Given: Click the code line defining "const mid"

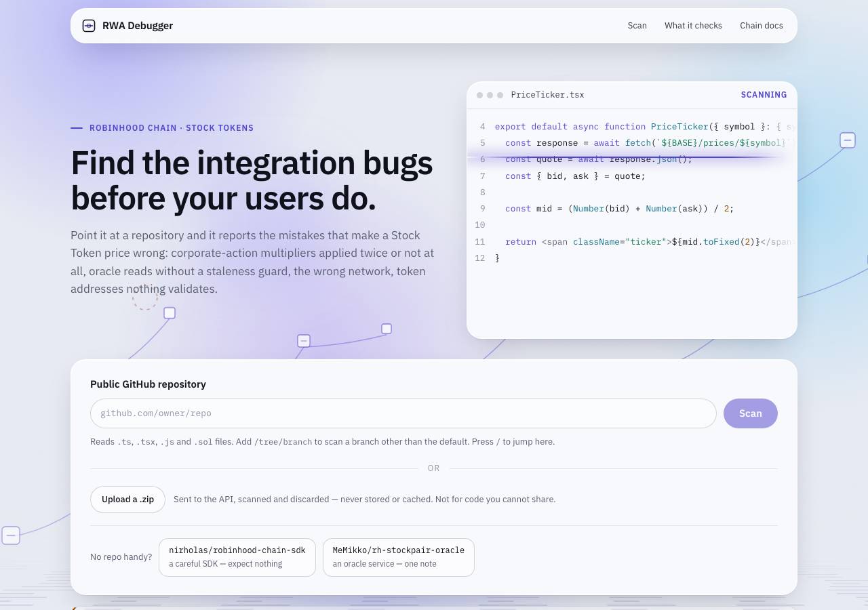Looking at the screenshot, I should 619,209.
